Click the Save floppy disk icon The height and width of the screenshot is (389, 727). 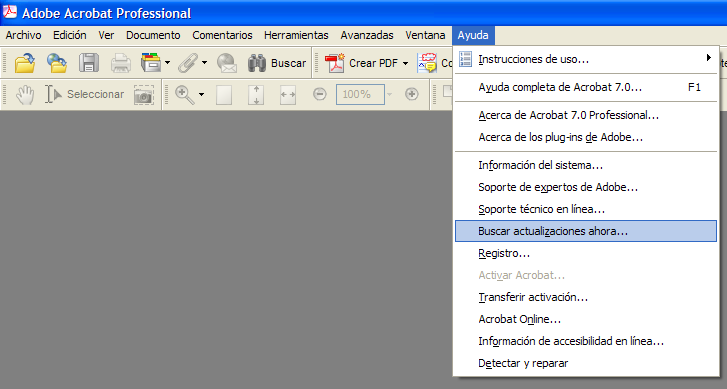[89, 63]
